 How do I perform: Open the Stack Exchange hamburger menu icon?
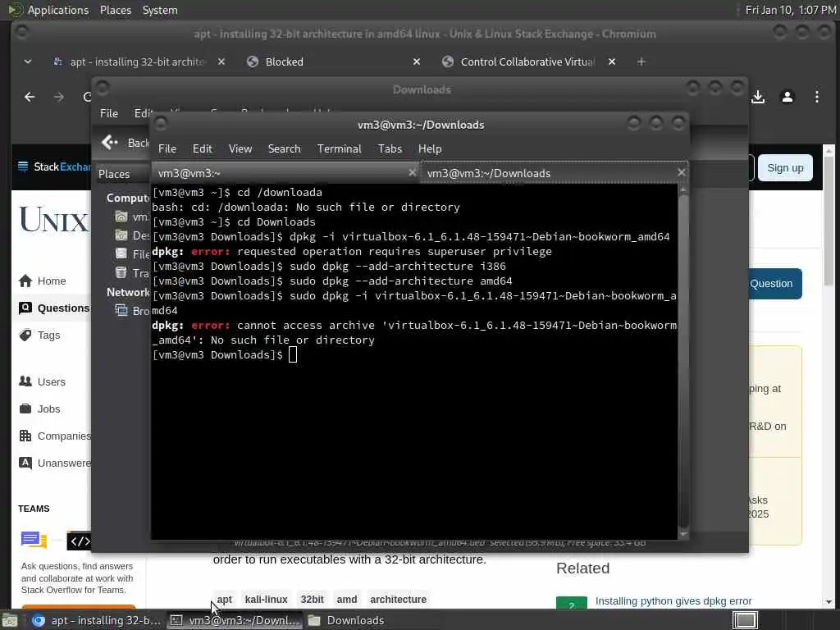(x=23, y=167)
